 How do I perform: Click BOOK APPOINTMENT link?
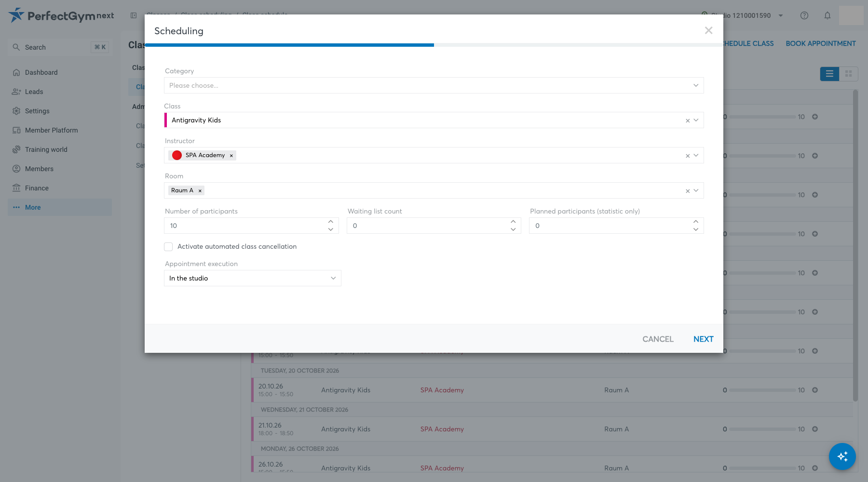tap(821, 43)
